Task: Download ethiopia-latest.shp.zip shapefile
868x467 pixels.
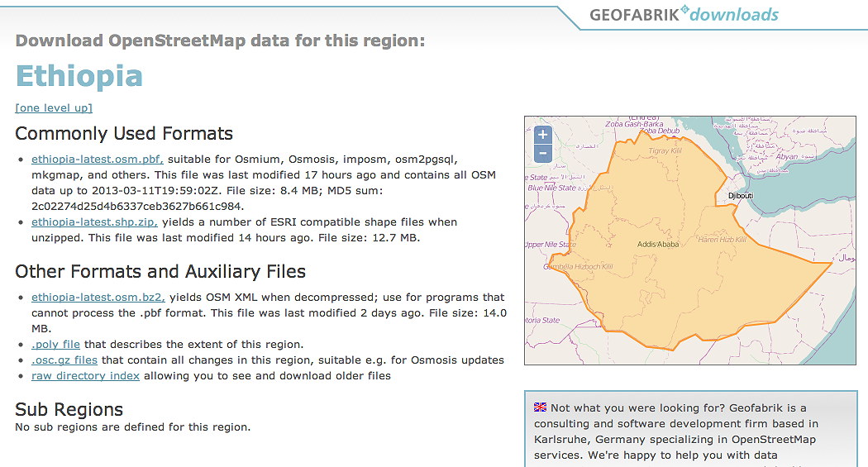Action: 95,222
